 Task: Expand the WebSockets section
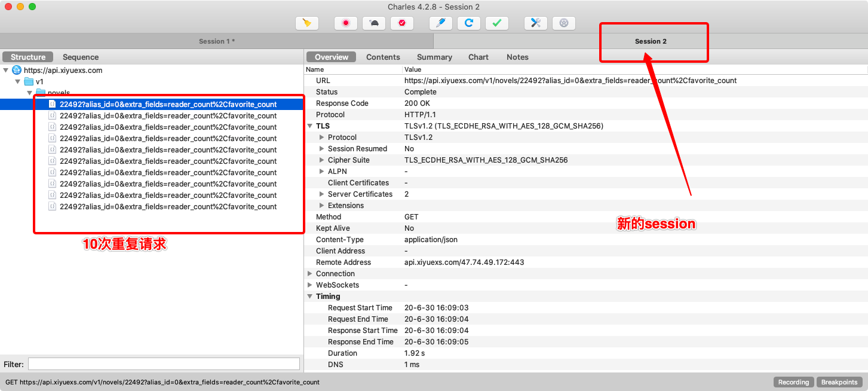309,285
